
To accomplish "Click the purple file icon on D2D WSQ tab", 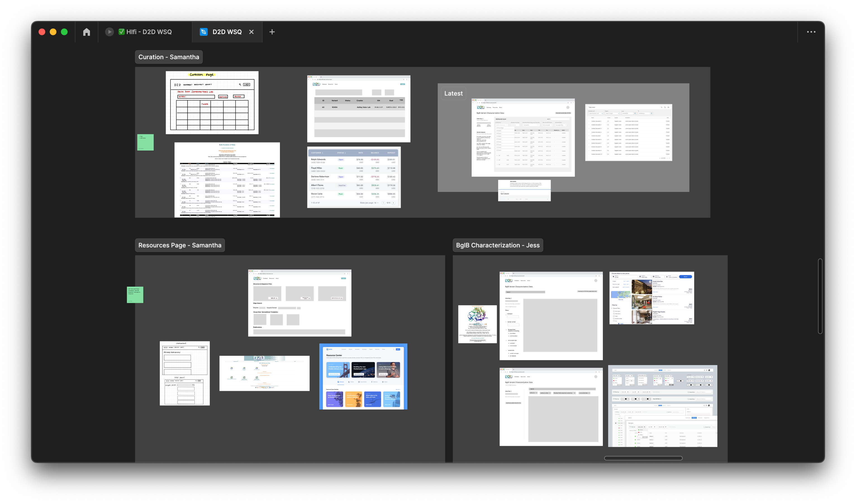I will pos(203,32).
